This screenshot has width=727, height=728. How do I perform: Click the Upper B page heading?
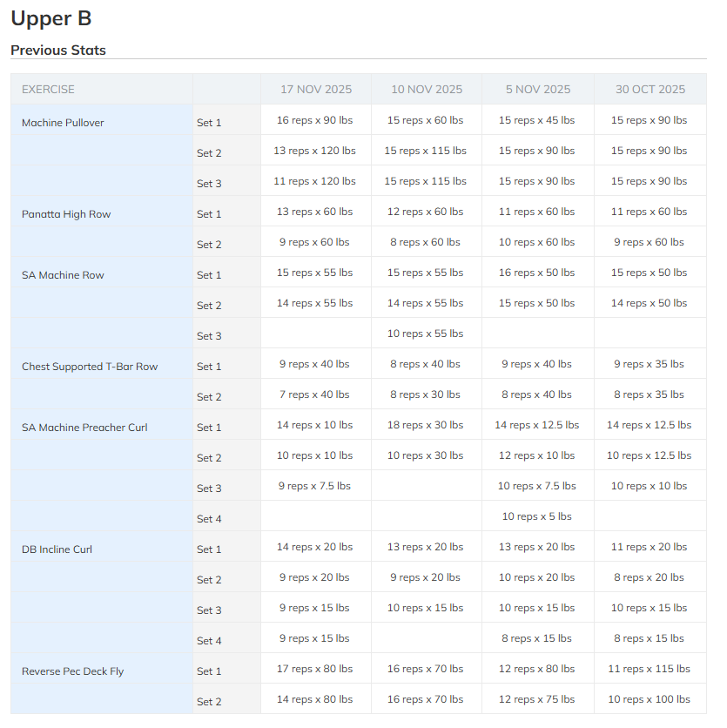coord(50,18)
